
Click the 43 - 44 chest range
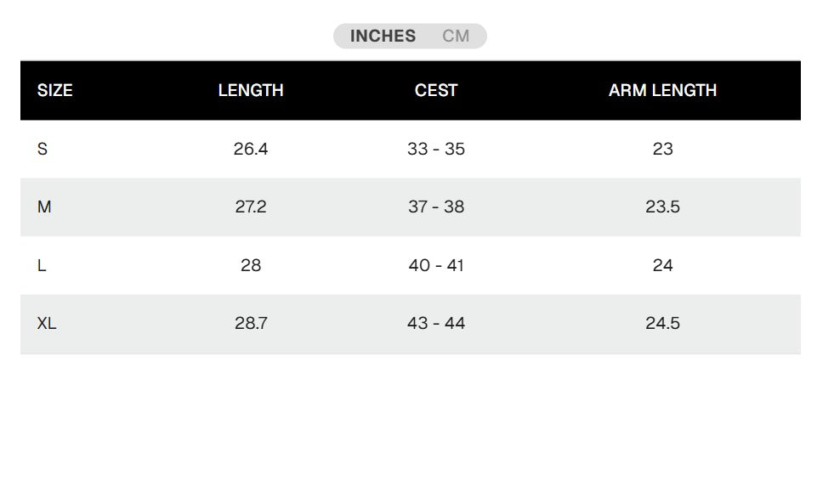[x=436, y=323]
